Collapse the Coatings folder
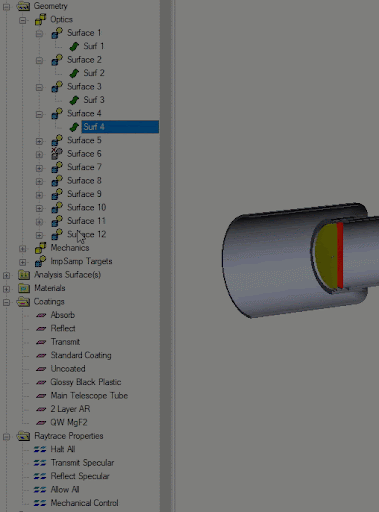Image resolution: width=379 pixels, height=512 pixels. click(6, 302)
